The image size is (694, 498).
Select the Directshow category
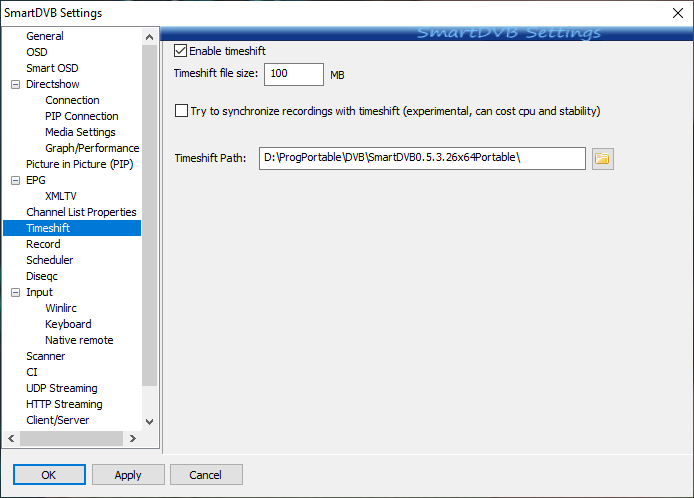[x=53, y=84]
